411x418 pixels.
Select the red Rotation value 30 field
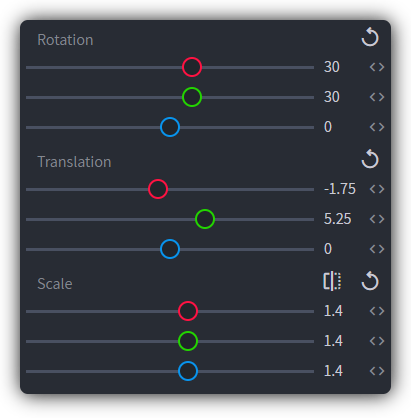click(x=332, y=67)
